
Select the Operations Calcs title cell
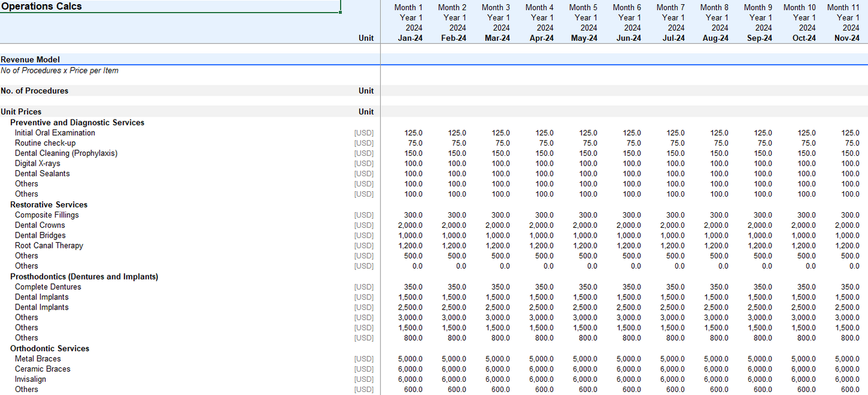pyautogui.click(x=42, y=7)
